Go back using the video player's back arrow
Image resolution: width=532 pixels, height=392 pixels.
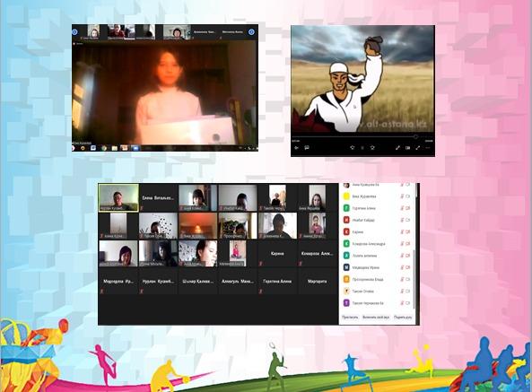click(297, 148)
